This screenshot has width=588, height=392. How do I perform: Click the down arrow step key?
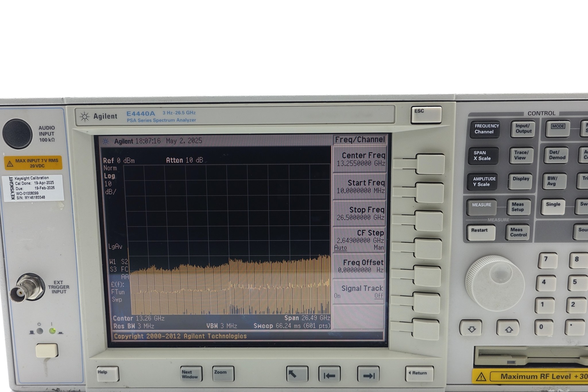tap(471, 327)
